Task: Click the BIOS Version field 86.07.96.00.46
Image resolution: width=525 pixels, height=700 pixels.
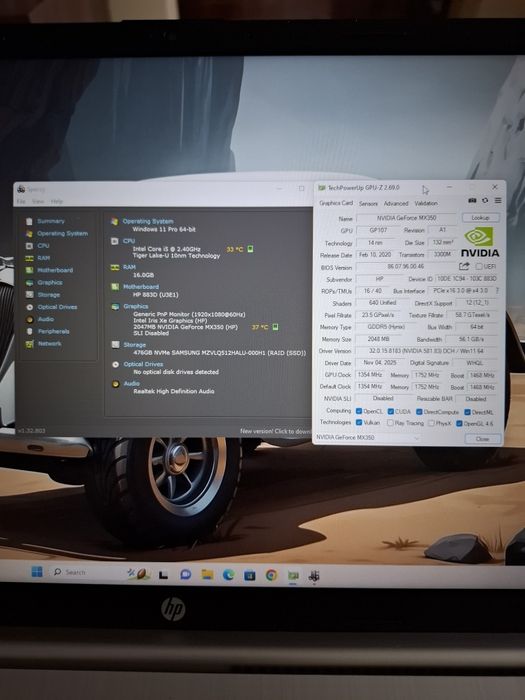Action: pos(405,267)
